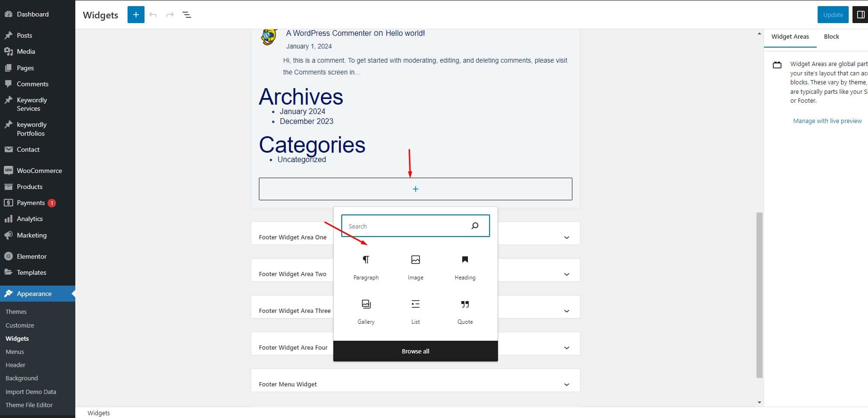Click the vertical scrollbar of the editor
The height and width of the screenshot is (418, 868).
pyautogui.click(x=759, y=295)
